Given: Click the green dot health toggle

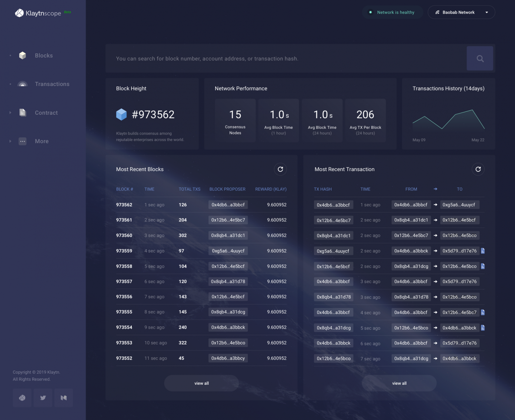Looking at the screenshot, I should pos(370,12).
